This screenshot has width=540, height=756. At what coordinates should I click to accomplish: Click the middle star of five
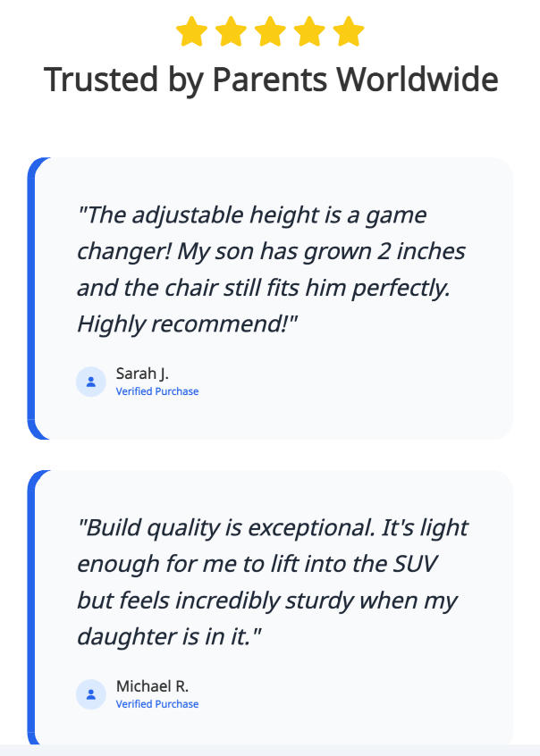[270, 31]
